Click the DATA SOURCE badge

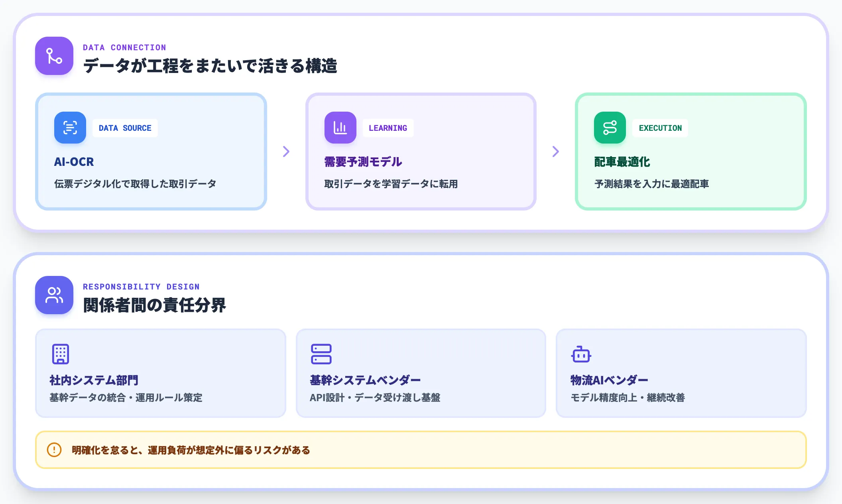[125, 128]
